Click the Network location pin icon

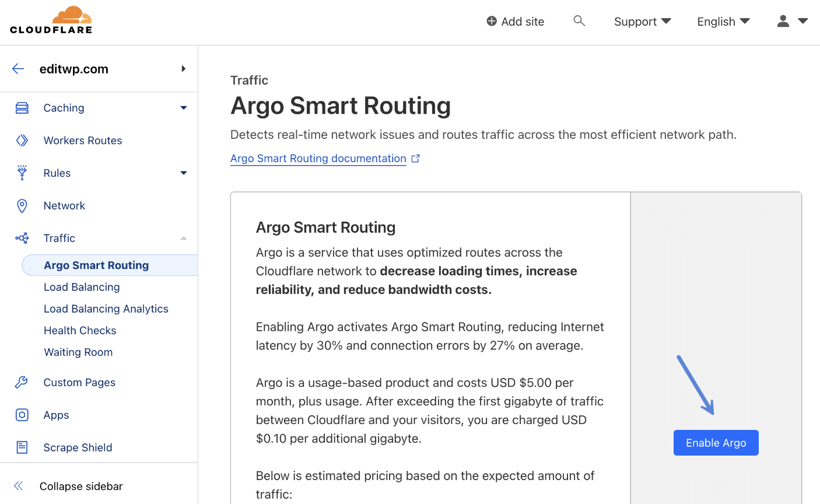point(22,206)
